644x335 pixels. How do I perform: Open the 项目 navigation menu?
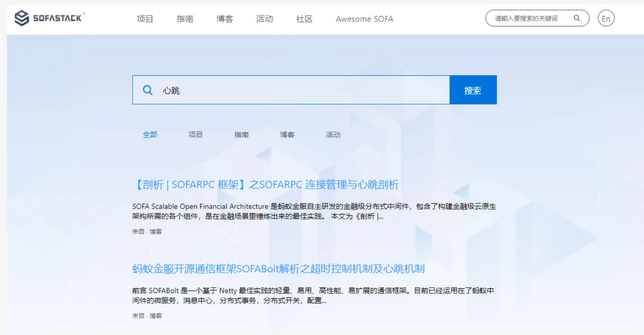pyautogui.click(x=145, y=19)
